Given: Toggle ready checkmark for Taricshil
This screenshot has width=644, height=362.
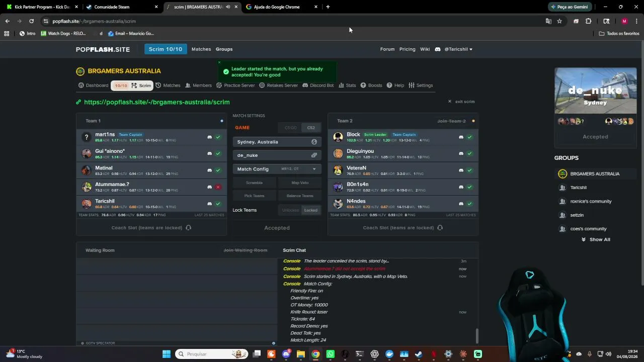Looking at the screenshot, I should tap(218, 204).
